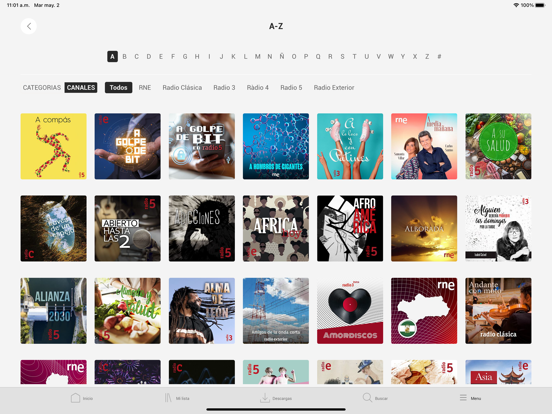552x414 pixels.
Task: Open the Inicio home tab
Action: coord(82,398)
